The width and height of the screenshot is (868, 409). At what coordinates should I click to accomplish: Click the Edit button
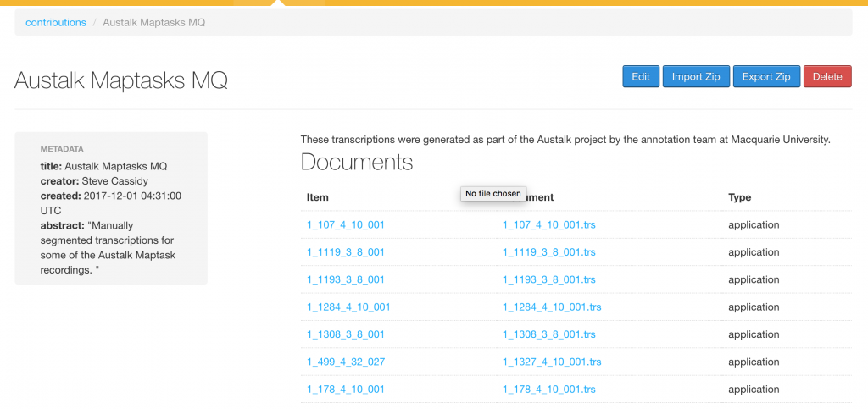tap(641, 77)
